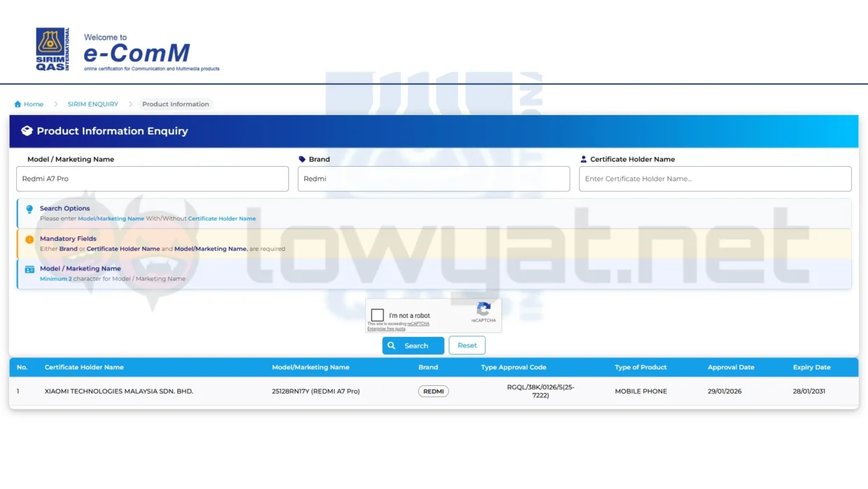Click the orange warning icon for Mandatory Fields
Image resolution: width=868 pixels, height=489 pixels.
[x=29, y=240]
